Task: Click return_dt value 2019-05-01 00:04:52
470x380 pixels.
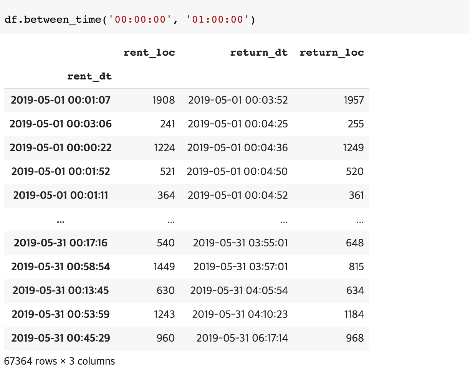Action: [238, 195]
